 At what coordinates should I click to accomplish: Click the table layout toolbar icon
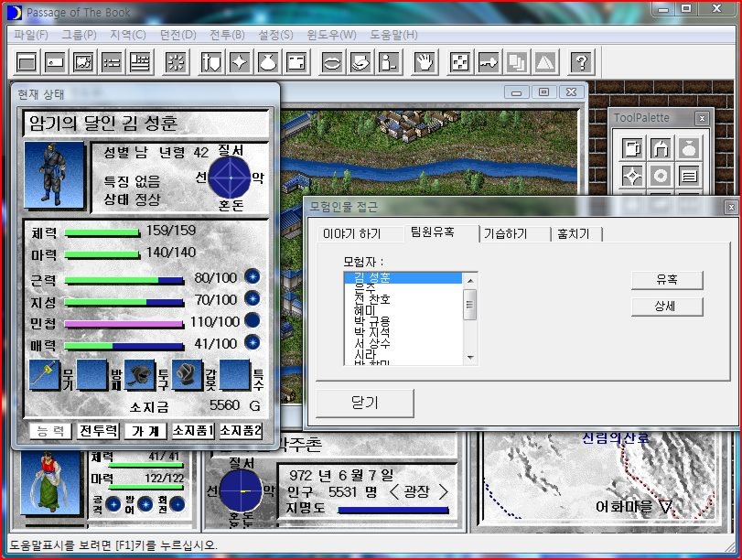click(140, 62)
